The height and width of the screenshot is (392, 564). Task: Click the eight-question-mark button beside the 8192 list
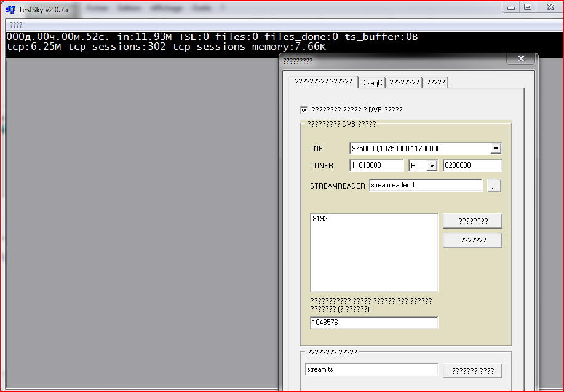point(472,221)
